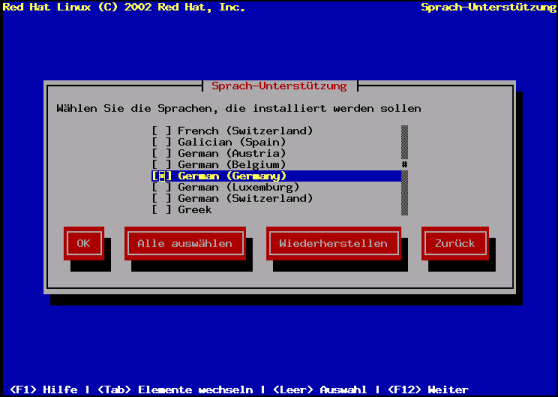Click the highlighted German (Germany) list row
The width and height of the screenshot is (558, 397).
click(x=277, y=176)
